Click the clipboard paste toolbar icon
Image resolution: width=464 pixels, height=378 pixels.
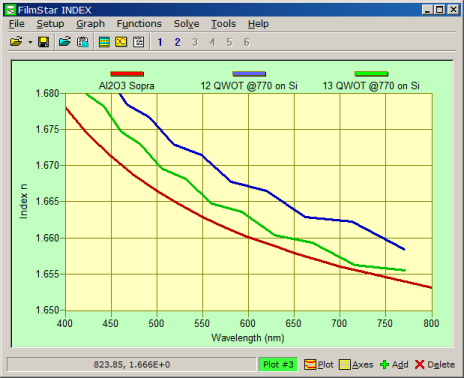[x=82, y=42]
